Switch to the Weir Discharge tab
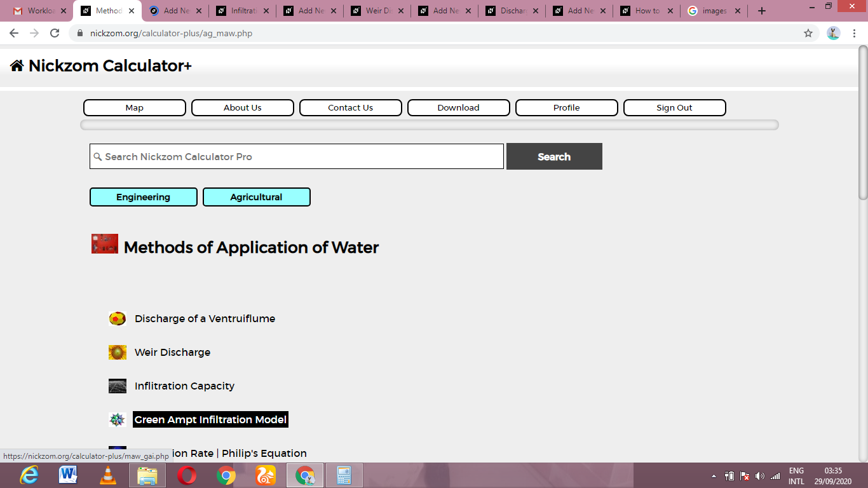Image resolution: width=868 pixels, height=488 pixels. click(x=377, y=11)
